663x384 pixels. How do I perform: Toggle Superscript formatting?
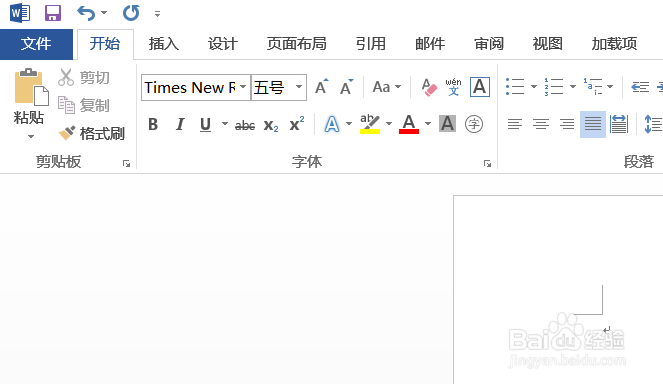coord(297,124)
